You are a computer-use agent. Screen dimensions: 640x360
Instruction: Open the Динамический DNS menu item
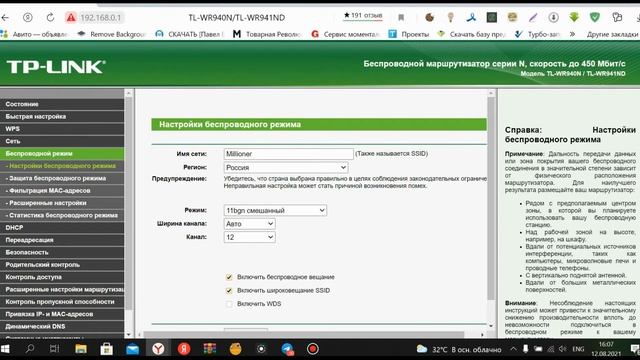pos(62,326)
